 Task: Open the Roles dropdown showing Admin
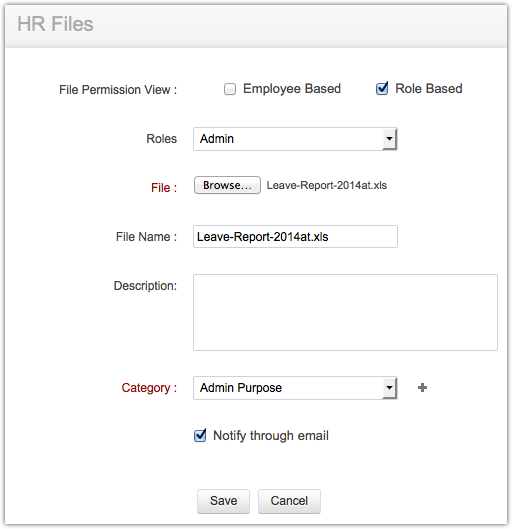coord(295,139)
